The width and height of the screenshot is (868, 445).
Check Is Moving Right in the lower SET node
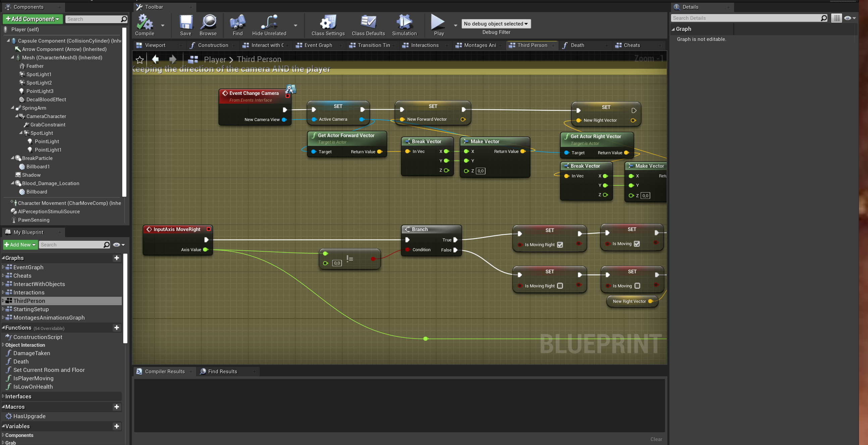click(x=560, y=286)
